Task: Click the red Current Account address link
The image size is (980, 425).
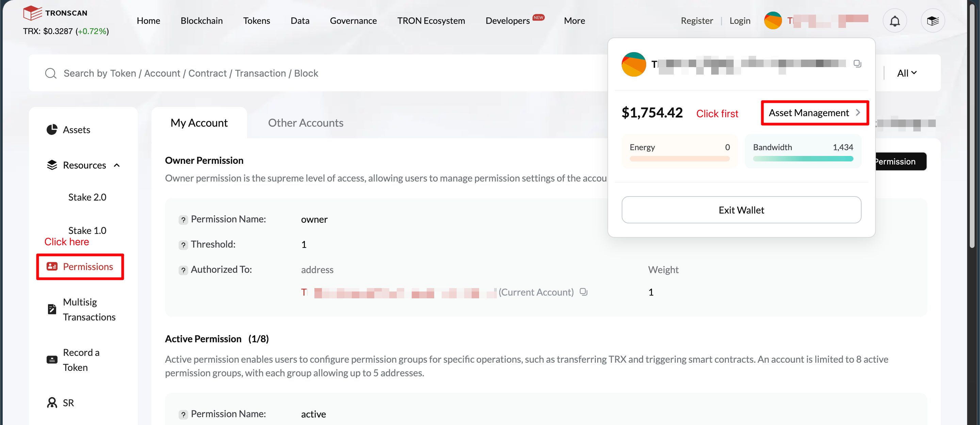Action: tap(399, 292)
